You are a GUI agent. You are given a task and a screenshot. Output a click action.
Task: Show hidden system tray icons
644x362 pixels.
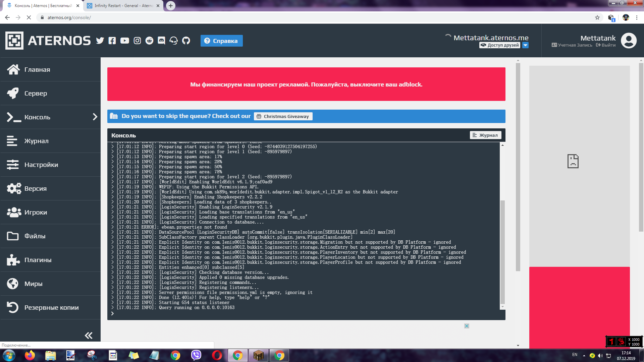click(584, 356)
